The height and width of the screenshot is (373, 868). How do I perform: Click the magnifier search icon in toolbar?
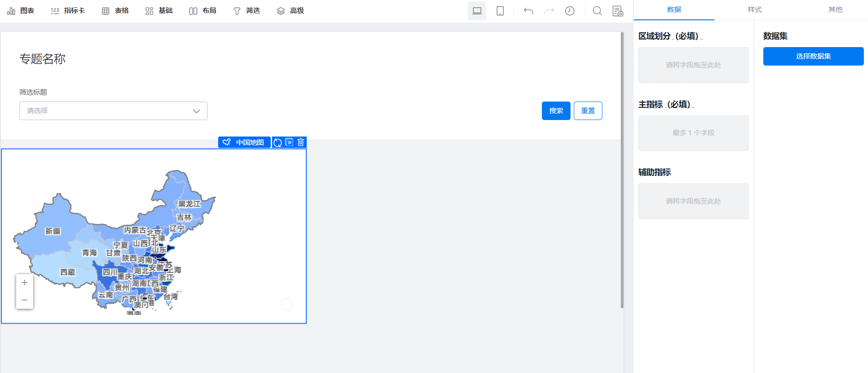[597, 11]
